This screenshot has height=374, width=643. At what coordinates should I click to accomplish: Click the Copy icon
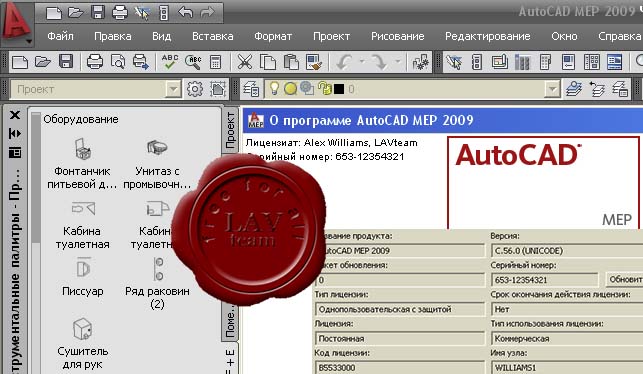(x=268, y=62)
